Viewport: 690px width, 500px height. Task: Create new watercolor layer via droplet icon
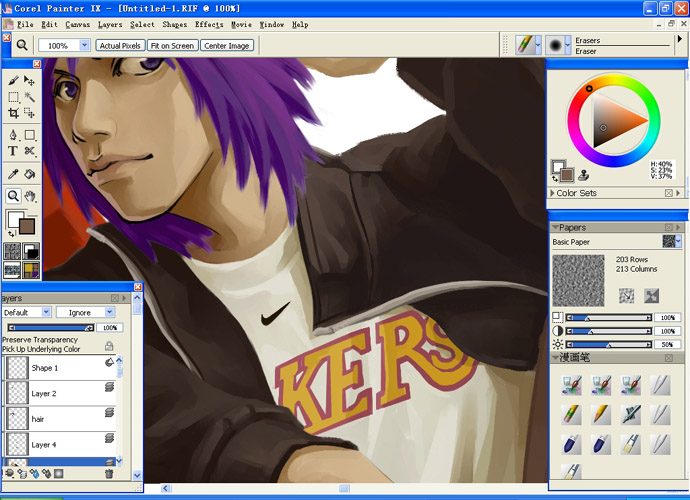click(x=34, y=474)
